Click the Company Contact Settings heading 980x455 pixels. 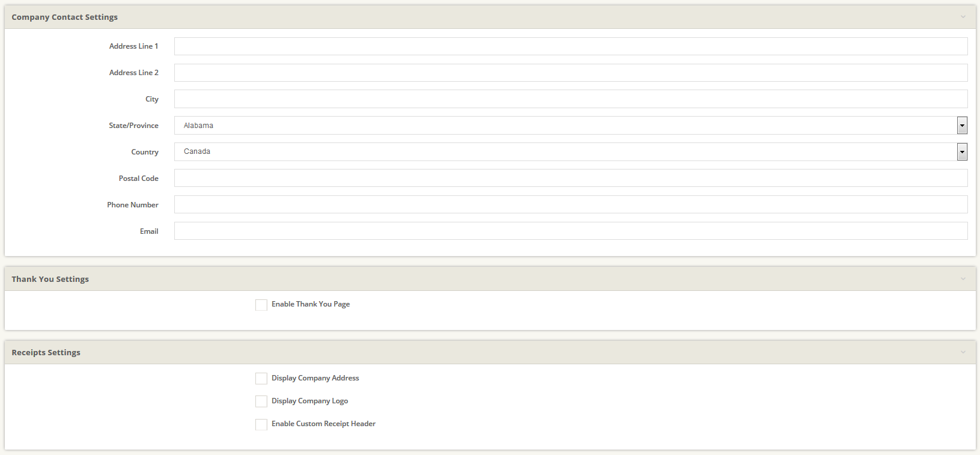tap(65, 17)
